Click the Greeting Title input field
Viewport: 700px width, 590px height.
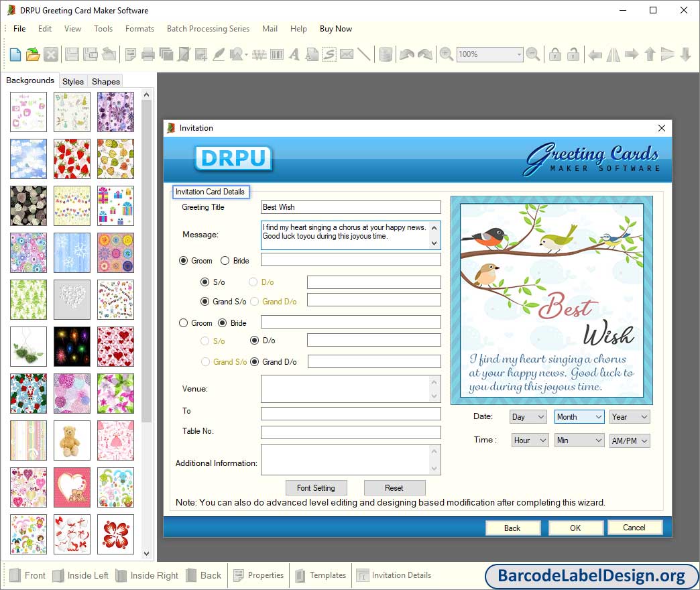[351, 207]
